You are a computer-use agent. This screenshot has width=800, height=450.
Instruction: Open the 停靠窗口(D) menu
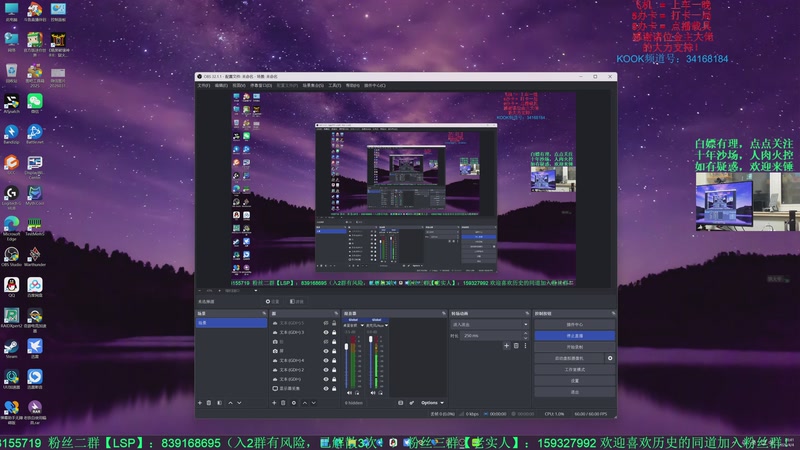[261, 86]
